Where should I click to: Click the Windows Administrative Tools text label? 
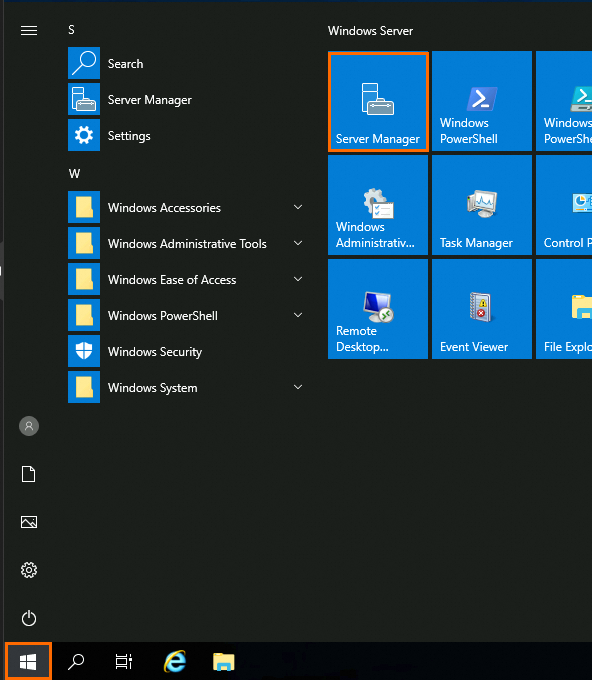(187, 244)
